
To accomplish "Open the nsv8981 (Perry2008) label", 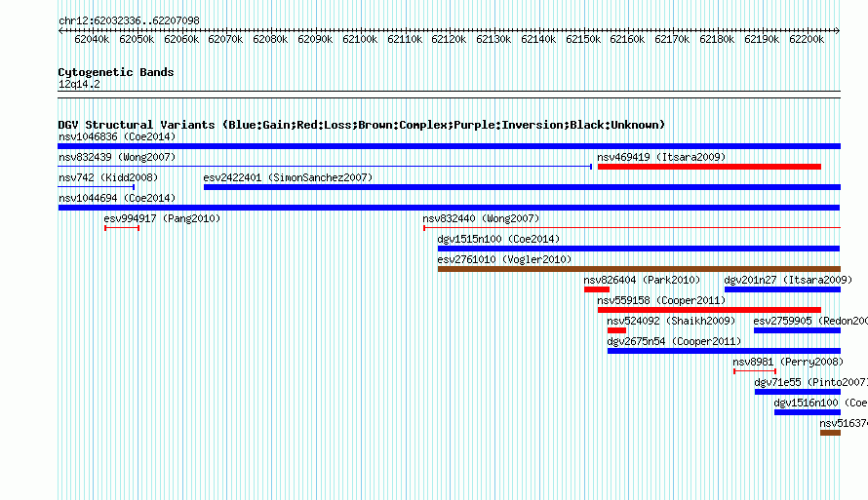I will point(788,362).
